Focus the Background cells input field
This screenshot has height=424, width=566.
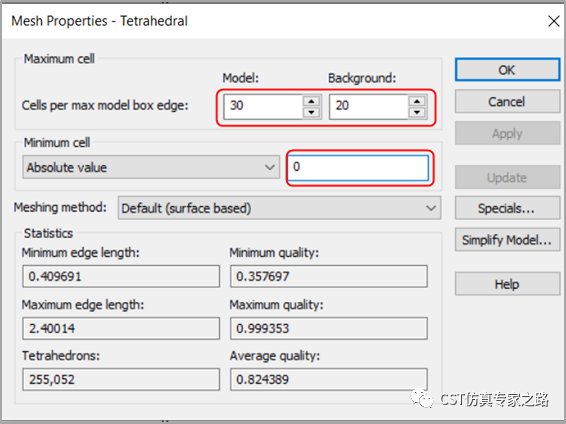[x=369, y=106]
